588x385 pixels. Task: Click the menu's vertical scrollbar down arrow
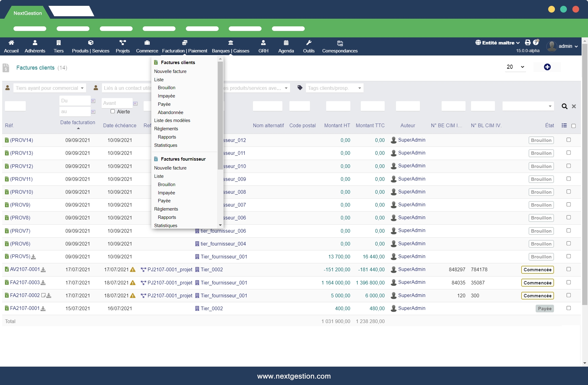(220, 225)
